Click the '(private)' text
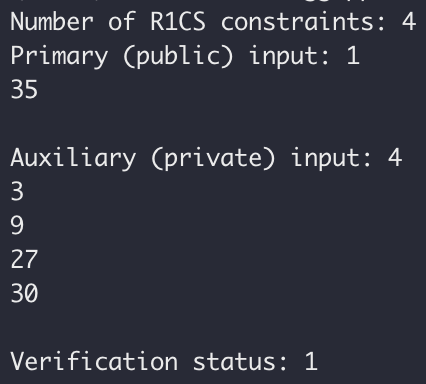Screen dimensions: 426x384 pos(213,158)
